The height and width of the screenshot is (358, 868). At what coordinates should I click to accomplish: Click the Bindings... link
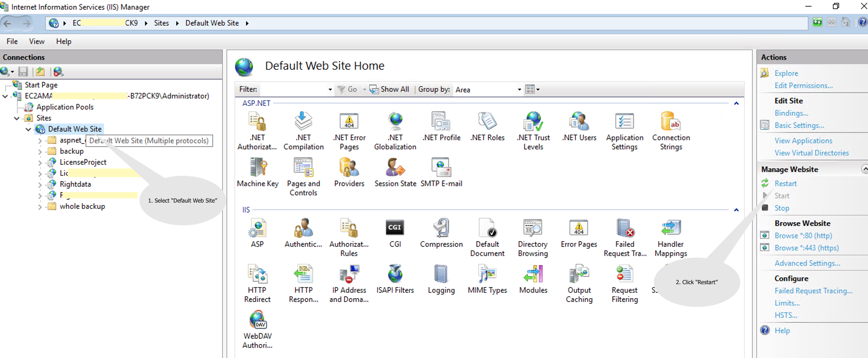[x=791, y=113]
